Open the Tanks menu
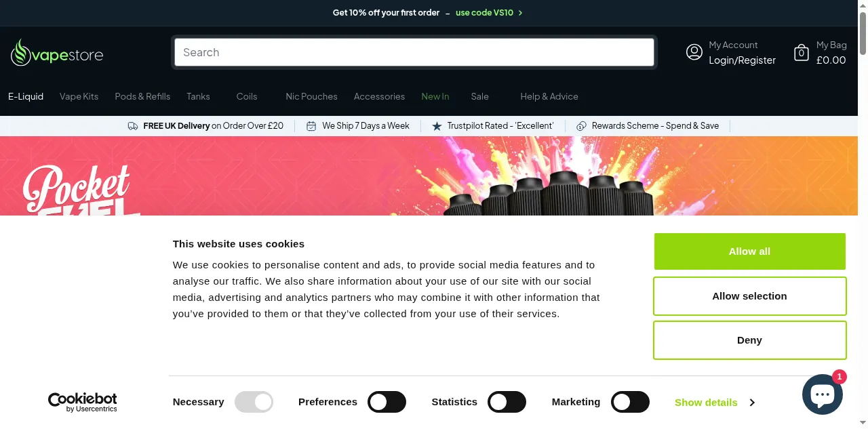This screenshot has height=429, width=868. 198,96
